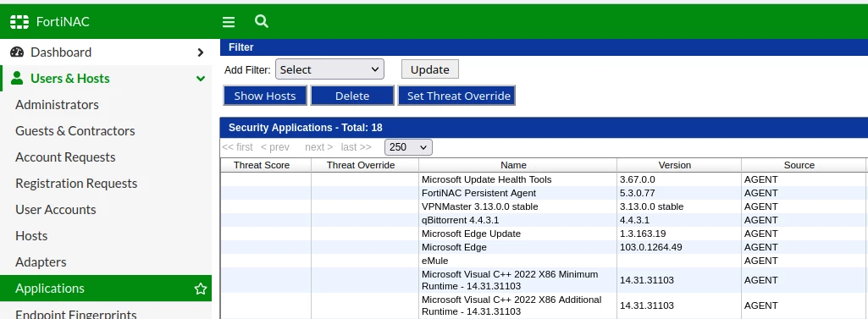Click the Update button
868x319 pixels.
pyautogui.click(x=430, y=69)
